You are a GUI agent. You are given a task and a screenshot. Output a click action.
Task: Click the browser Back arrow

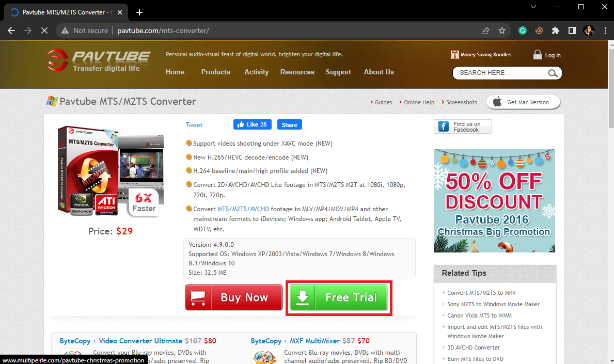(x=11, y=30)
